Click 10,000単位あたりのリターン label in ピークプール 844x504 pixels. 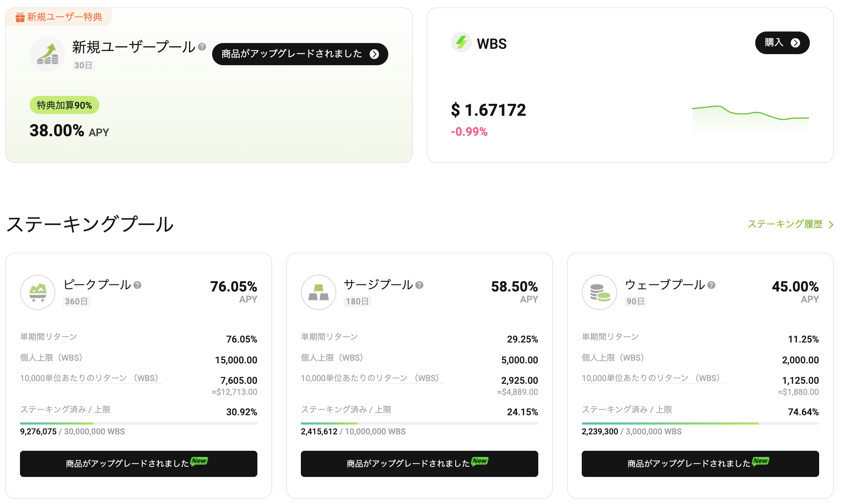pyautogui.click(x=91, y=378)
